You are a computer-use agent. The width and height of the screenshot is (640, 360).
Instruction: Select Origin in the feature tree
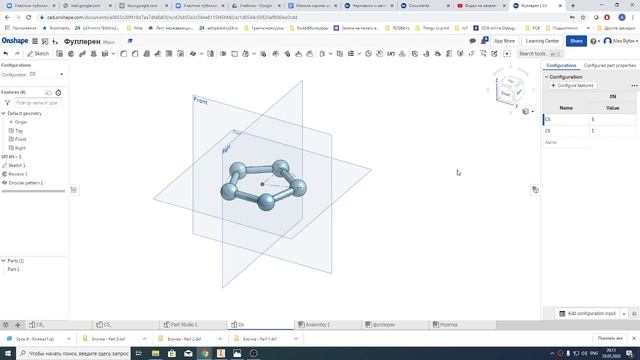(20, 122)
